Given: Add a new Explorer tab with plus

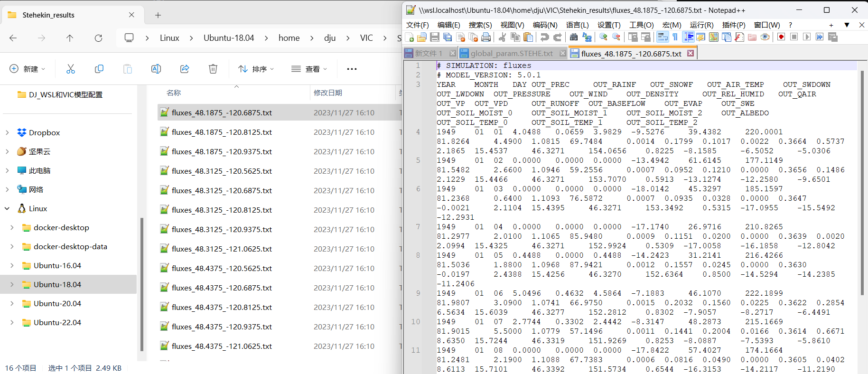Looking at the screenshot, I should [x=158, y=15].
